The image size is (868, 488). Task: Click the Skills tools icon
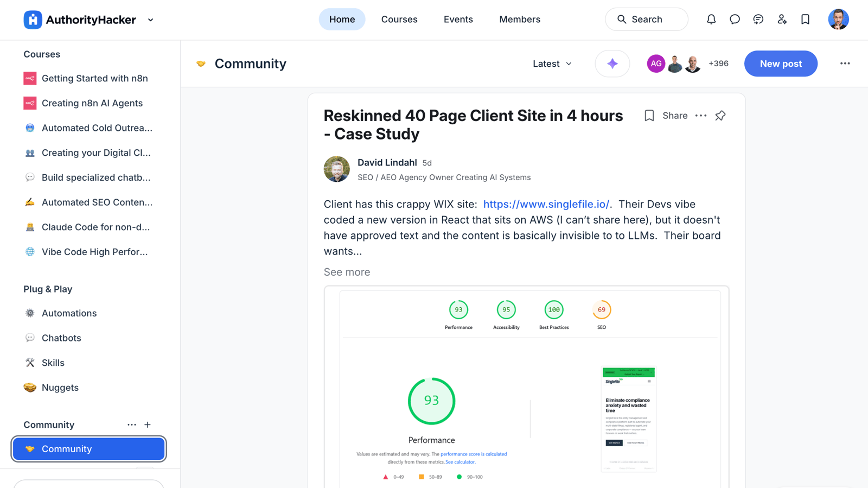click(x=30, y=363)
